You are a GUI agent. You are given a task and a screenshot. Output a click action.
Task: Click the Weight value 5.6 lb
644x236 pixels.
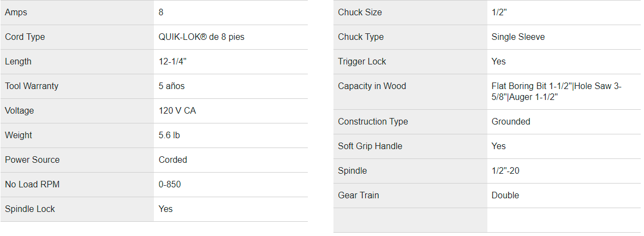click(x=169, y=135)
